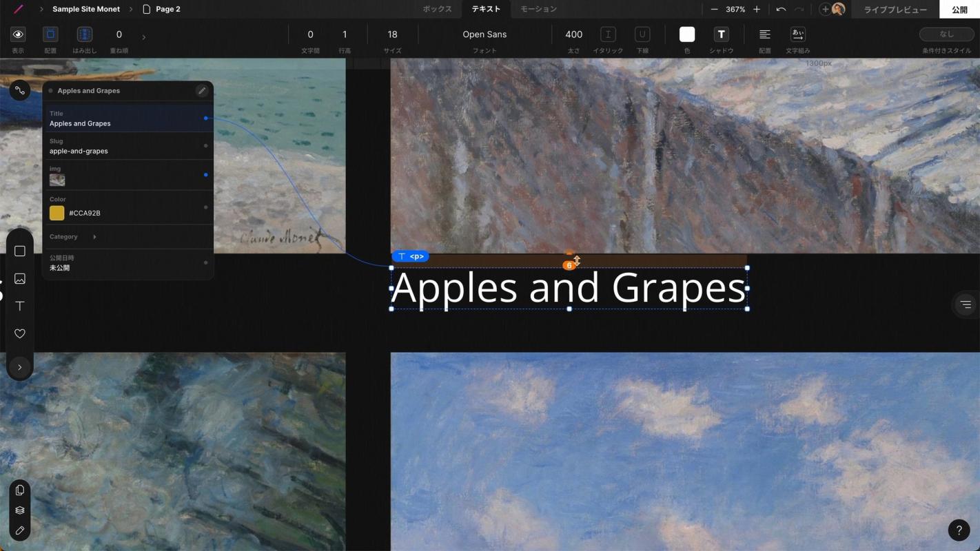
Task: Toggle the 下線 underline button
Action: [x=642, y=34]
